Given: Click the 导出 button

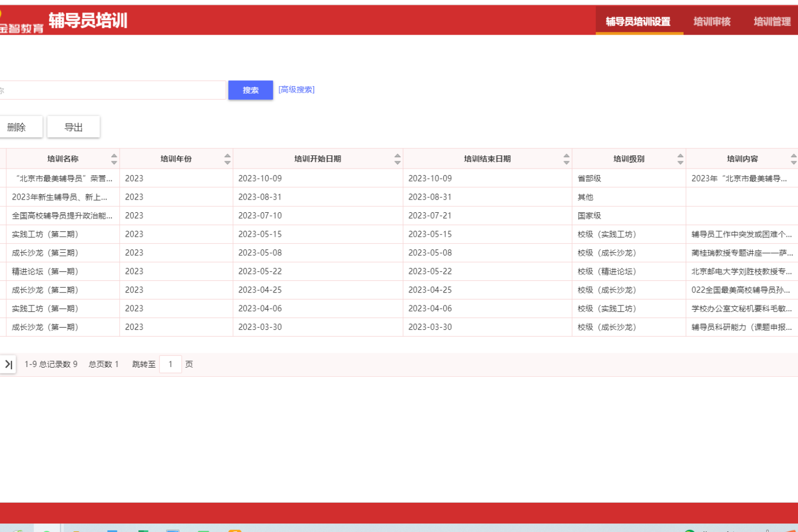Looking at the screenshot, I should (x=73, y=127).
